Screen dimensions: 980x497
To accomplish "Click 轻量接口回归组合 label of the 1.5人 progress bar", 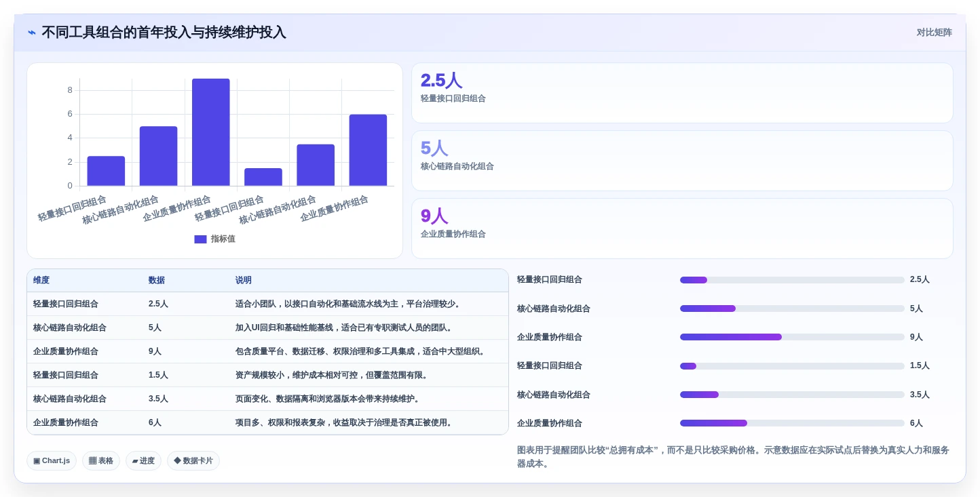I will pos(550,365).
